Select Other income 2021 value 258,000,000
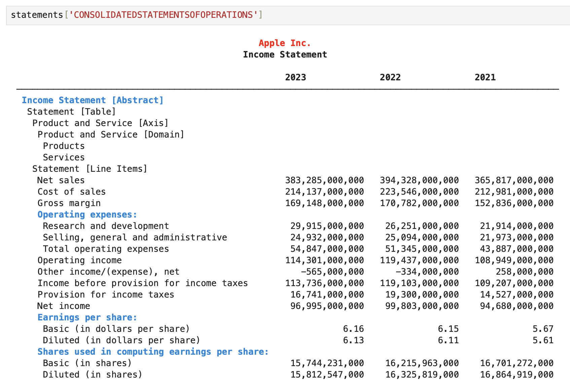Viewport: 570px width, 392px height. coord(525,272)
